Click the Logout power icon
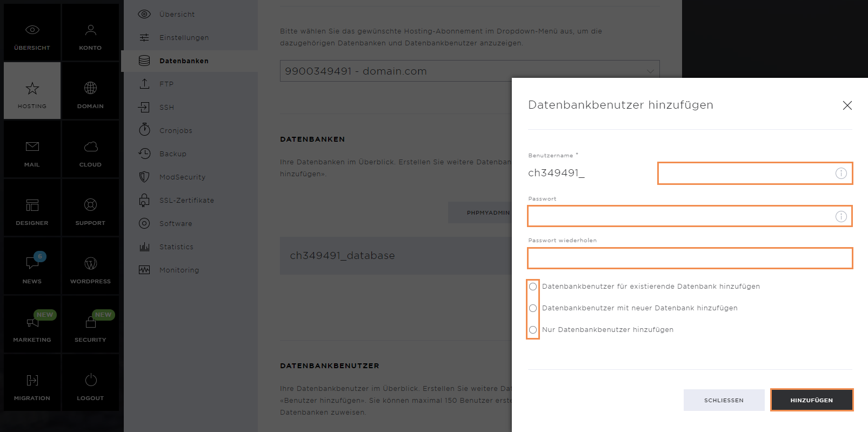This screenshot has height=432, width=868. pos(91,380)
